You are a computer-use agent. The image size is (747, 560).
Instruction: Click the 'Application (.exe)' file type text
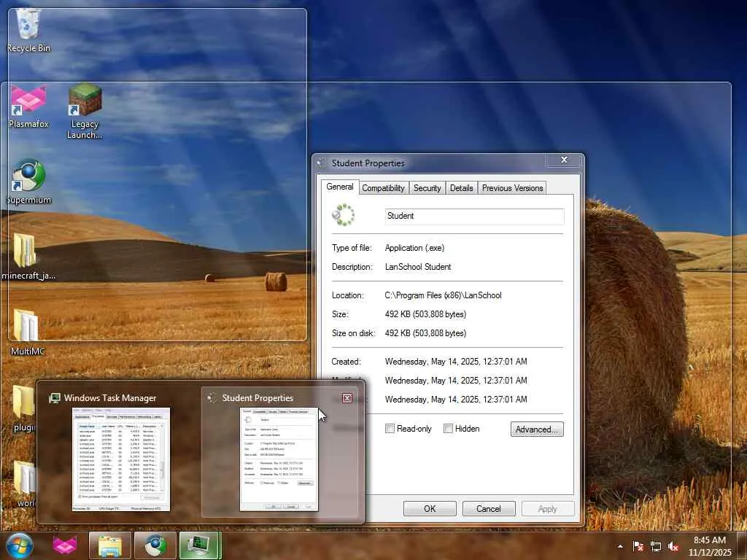click(414, 248)
